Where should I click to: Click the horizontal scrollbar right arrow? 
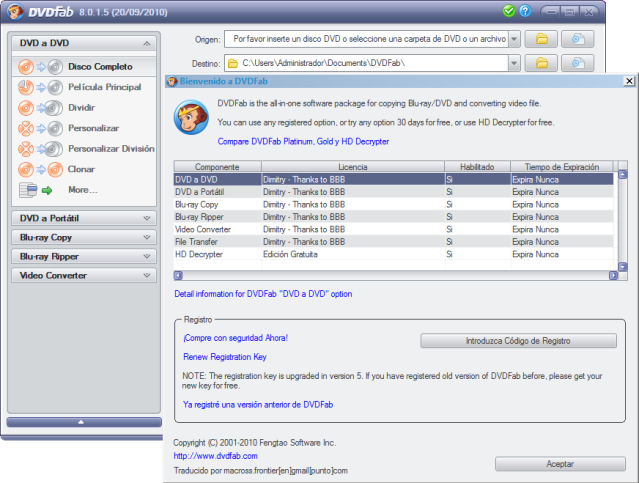[x=613, y=276]
